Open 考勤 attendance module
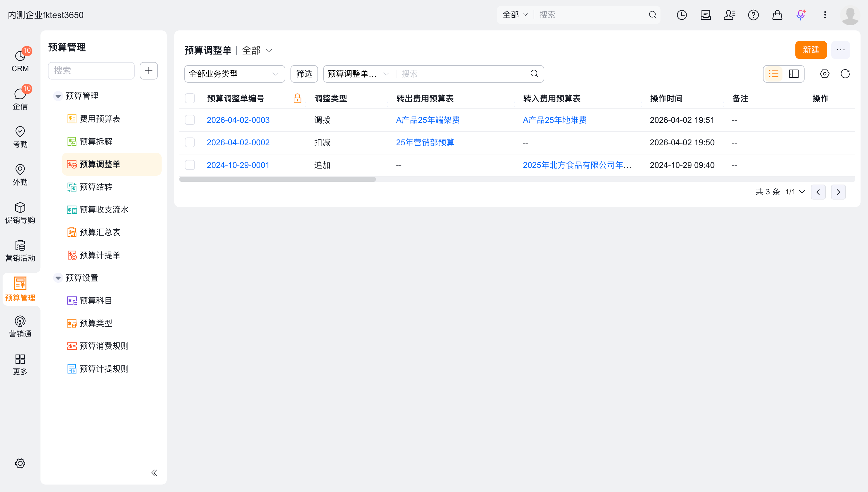 click(20, 137)
